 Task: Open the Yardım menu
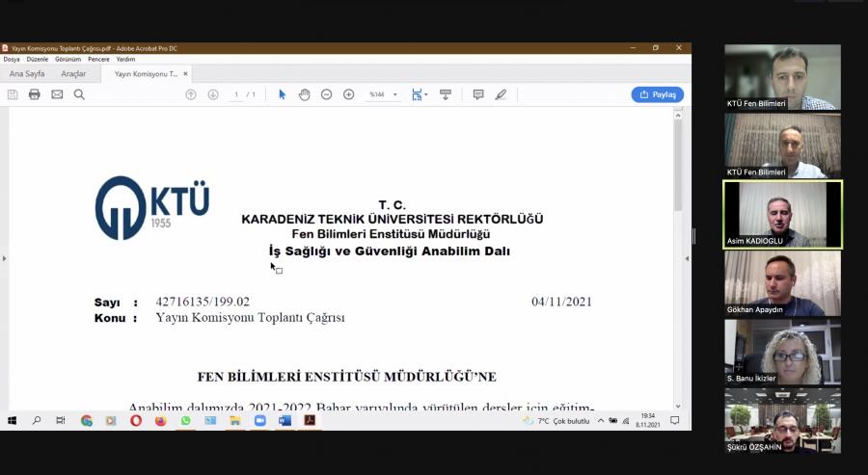pyautogui.click(x=125, y=59)
